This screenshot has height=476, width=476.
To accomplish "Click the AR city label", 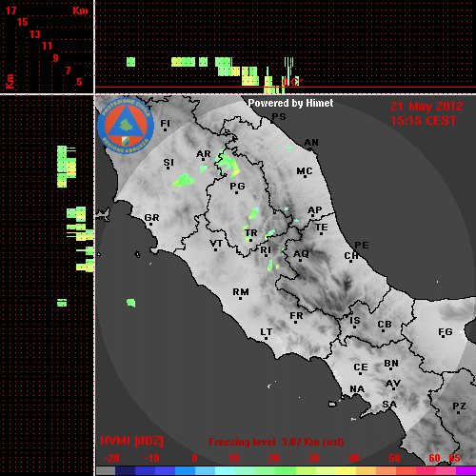I will pos(204,154).
